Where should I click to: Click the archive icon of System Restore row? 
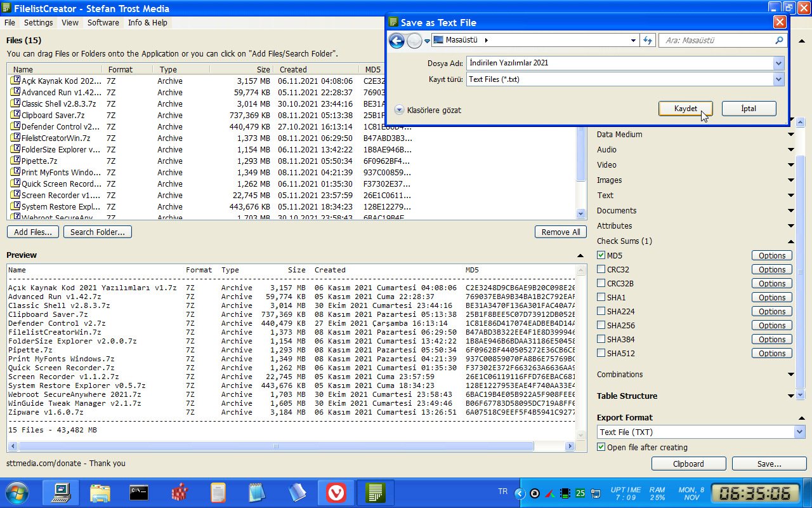pyautogui.click(x=16, y=206)
